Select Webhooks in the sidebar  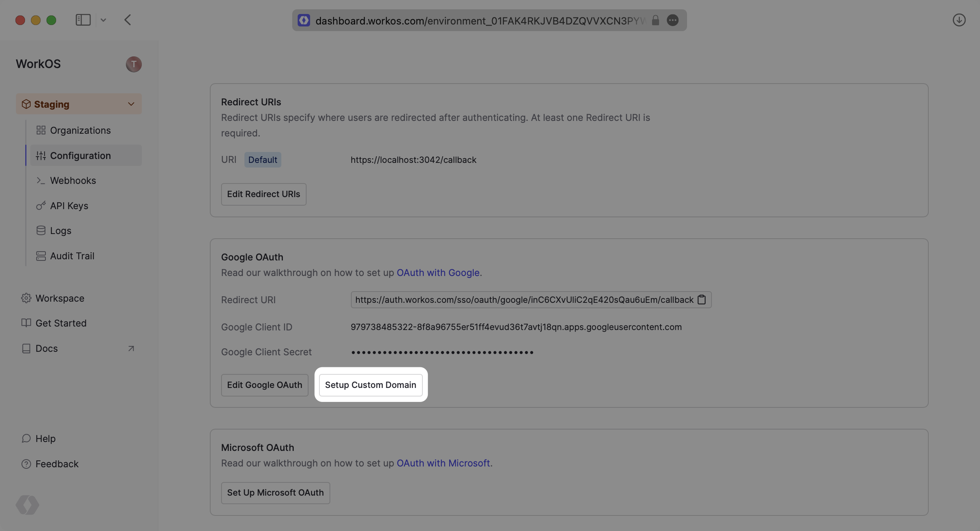coord(73,181)
